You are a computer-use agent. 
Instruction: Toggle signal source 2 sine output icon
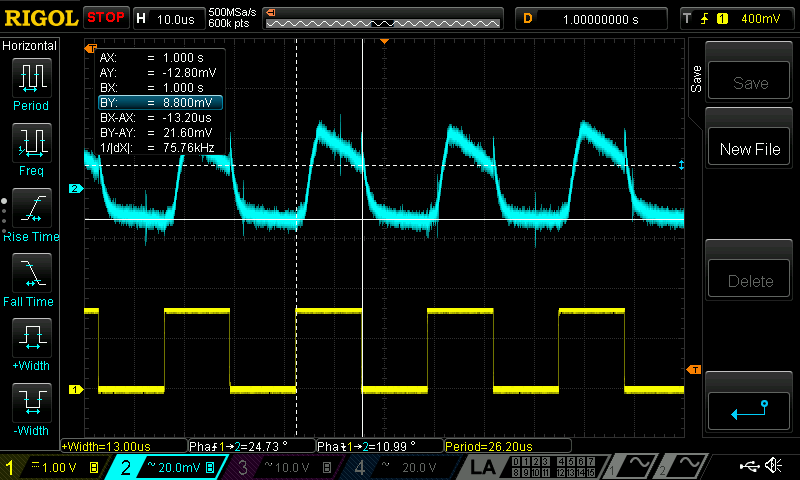683,466
